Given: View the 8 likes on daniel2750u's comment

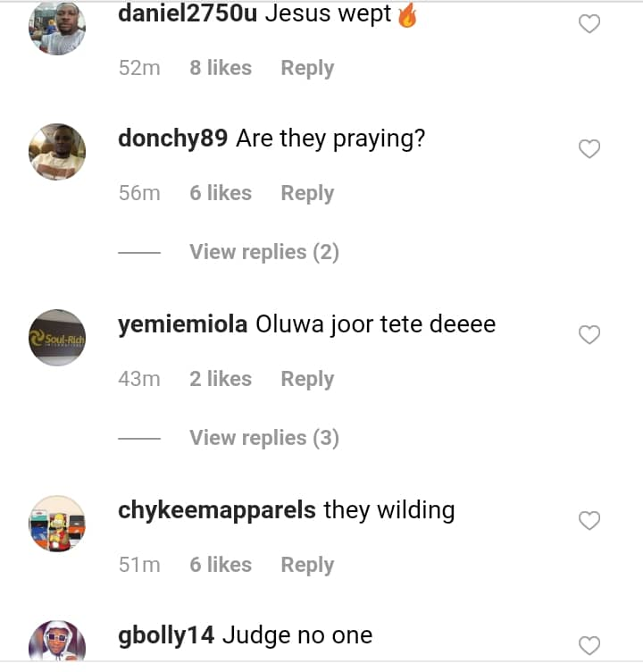Looking at the screenshot, I should [x=221, y=68].
